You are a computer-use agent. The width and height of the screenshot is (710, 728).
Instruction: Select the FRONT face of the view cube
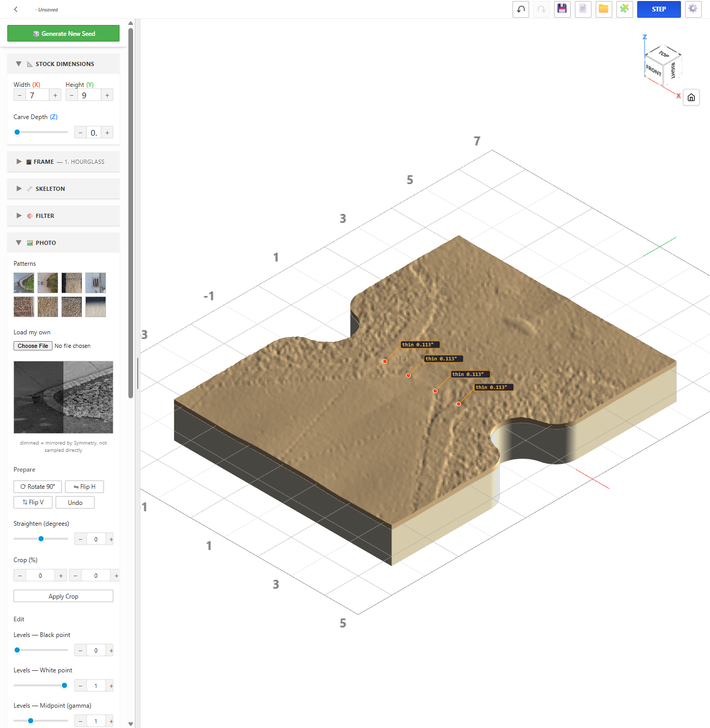pyautogui.click(x=653, y=70)
